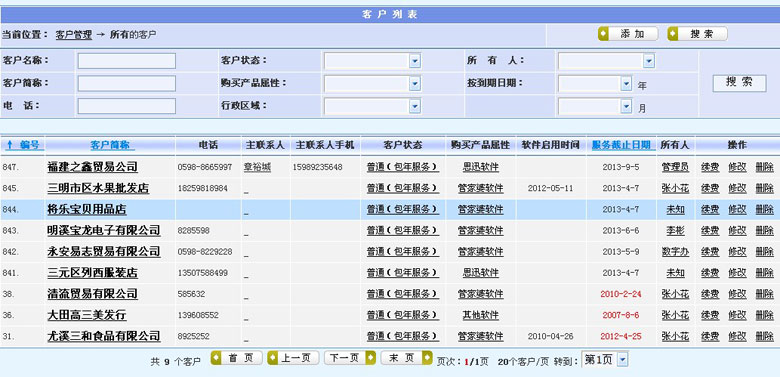The width and height of the screenshot is (780, 377).
Task: Click 续费 for 三明市区水果批发店
Action: pos(710,188)
